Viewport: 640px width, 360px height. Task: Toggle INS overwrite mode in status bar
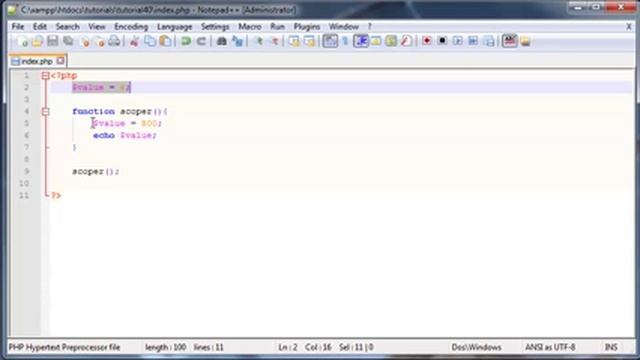tap(611, 347)
